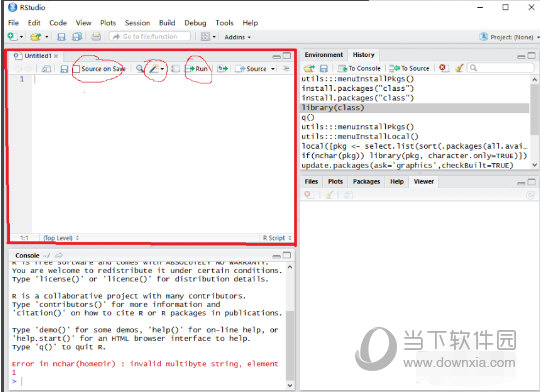Click the Run button
This screenshot has width=540, height=392.
(197, 69)
